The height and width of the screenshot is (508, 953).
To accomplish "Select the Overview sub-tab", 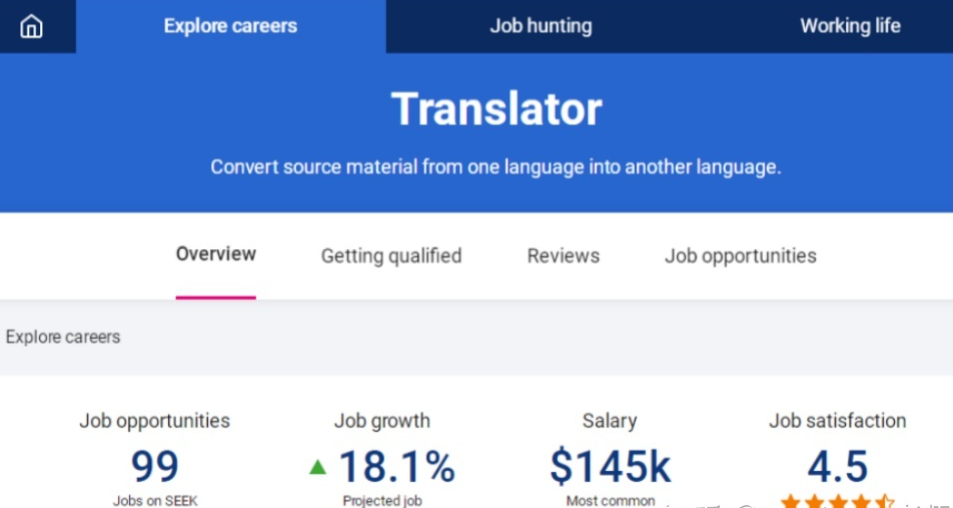I will [216, 254].
